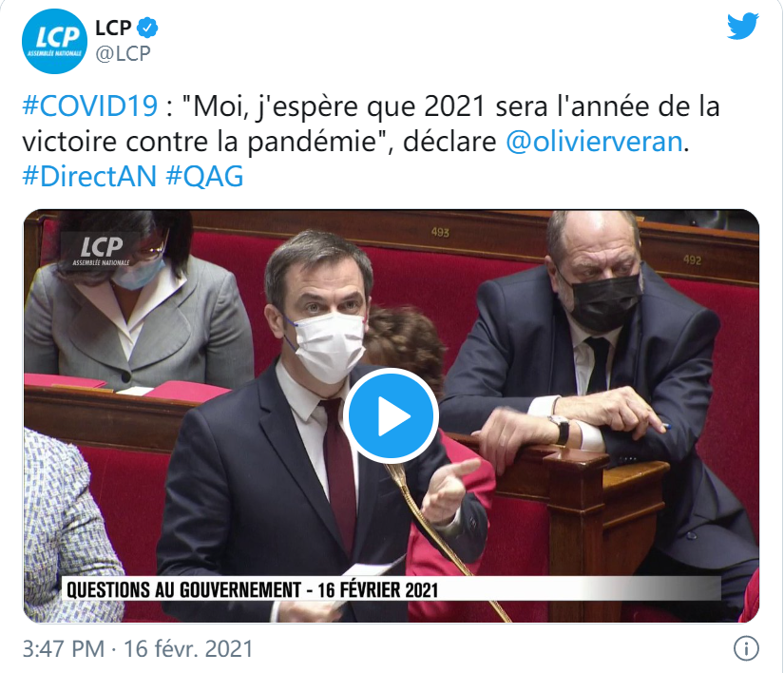The height and width of the screenshot is (673, 784).
Task: Click the Questions au Gouvernement caption banner
Action: [391, 589]
